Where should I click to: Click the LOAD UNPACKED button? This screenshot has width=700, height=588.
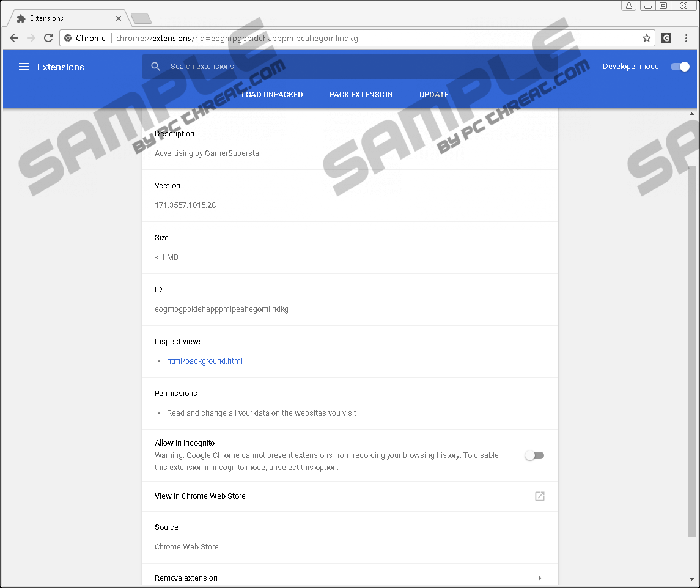(272, 95)
